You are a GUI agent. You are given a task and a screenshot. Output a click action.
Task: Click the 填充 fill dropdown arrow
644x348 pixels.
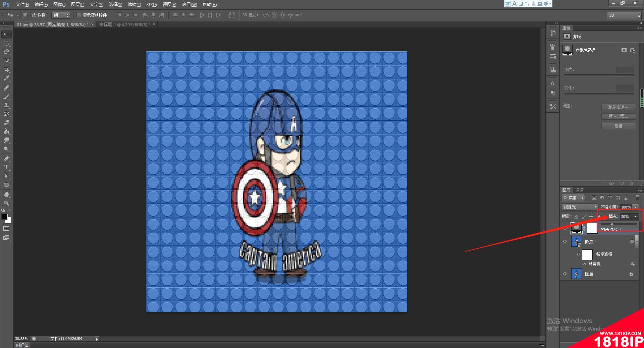pyautogui.click(x=635, y=217)
